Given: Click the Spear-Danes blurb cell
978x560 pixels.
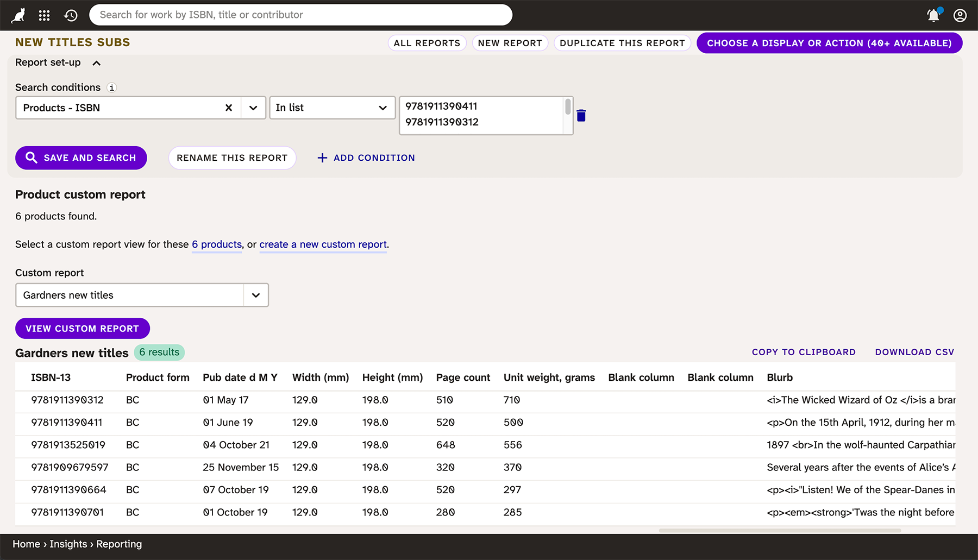Looking at the screenshot, I should [861, 490].
